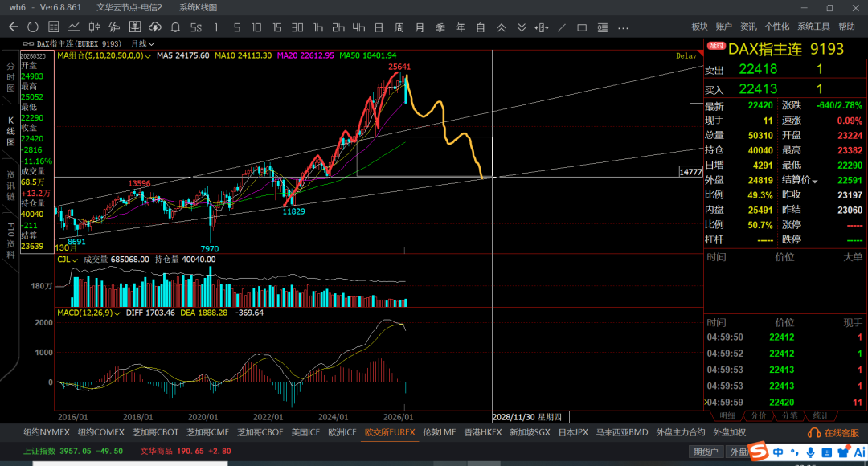Select the weekly 周 period button
The image size is (868, 466).
(399, 27)
